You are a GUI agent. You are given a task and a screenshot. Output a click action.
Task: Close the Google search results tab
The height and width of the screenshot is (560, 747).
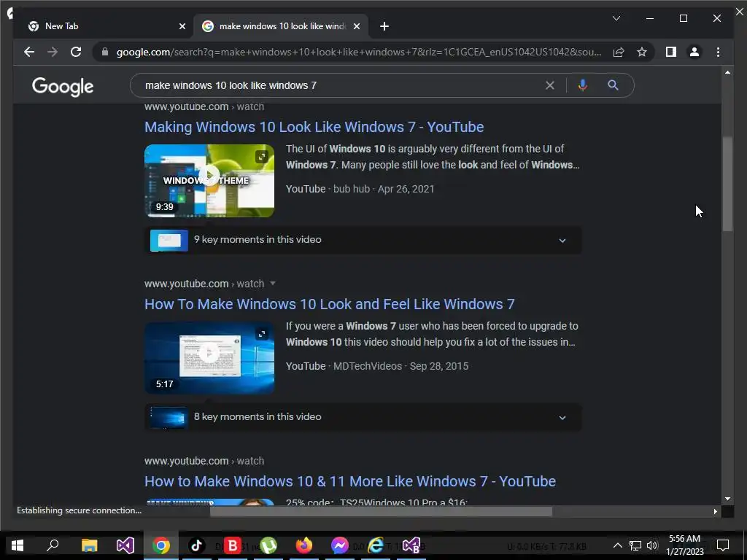[x=356, y=26]
